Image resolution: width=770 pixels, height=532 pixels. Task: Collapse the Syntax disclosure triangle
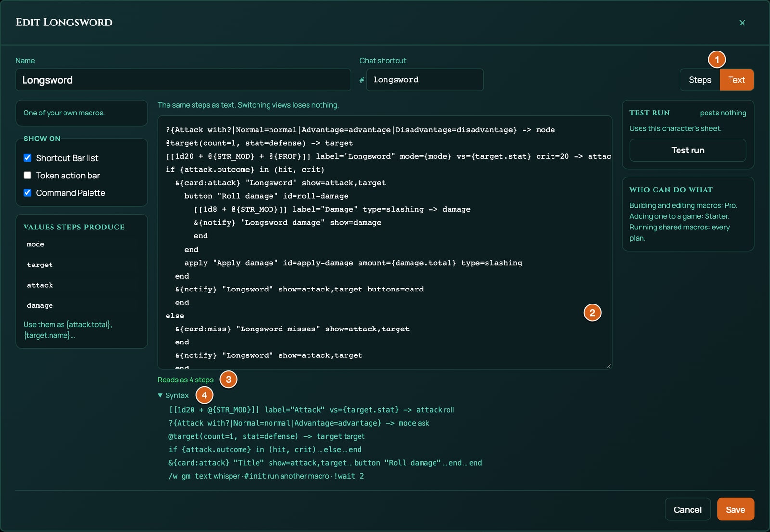tap(160, 395)
